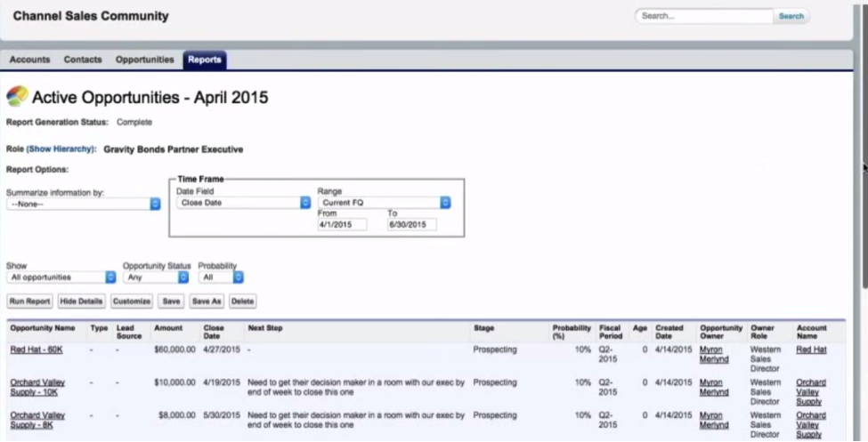The height and width of the screenshot is (442, 868).
Task: Click the Owner Role column header
Action: point(762,332)
